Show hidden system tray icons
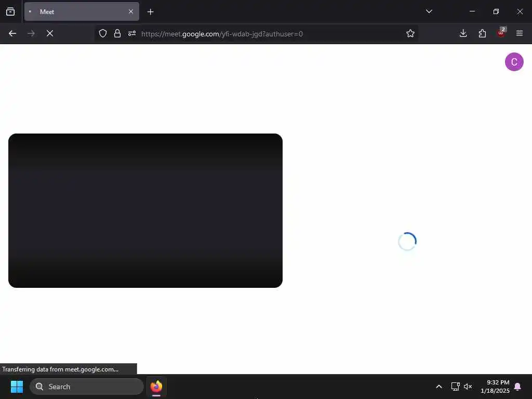Viewport: 532px width, 399px height. 438,387
